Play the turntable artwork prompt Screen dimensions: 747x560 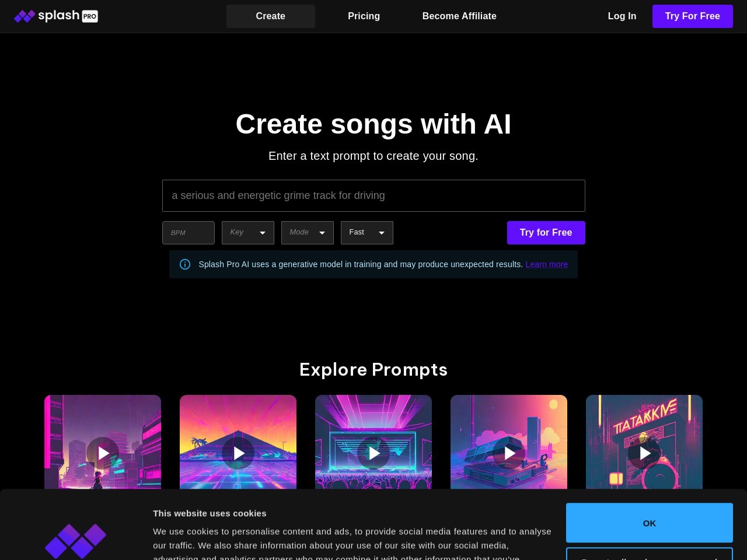[509, 453]
